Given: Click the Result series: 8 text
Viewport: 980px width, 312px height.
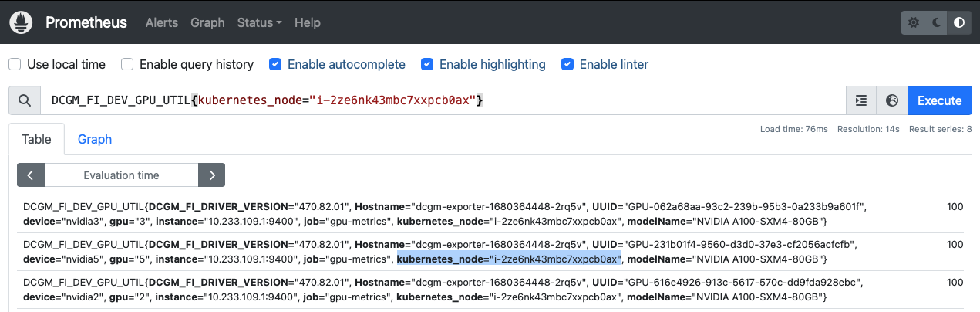Looking at the screenshot, I should pos(941,129).
